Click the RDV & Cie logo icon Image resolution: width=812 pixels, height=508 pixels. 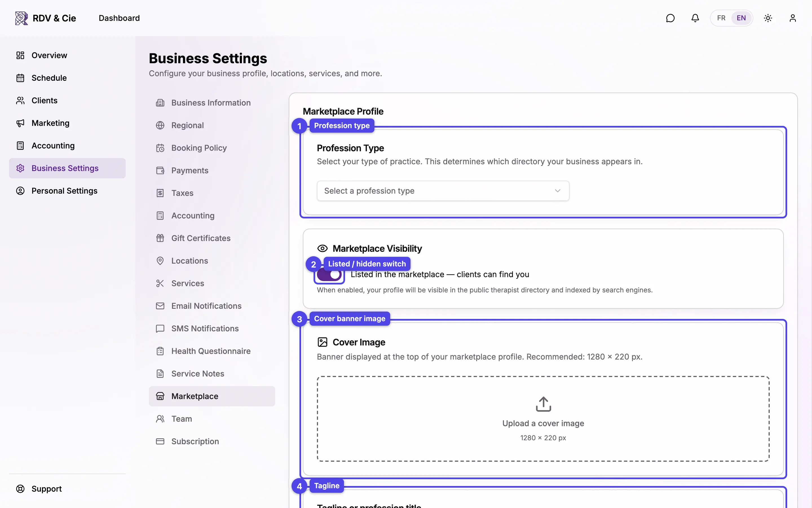pos(21,18)
